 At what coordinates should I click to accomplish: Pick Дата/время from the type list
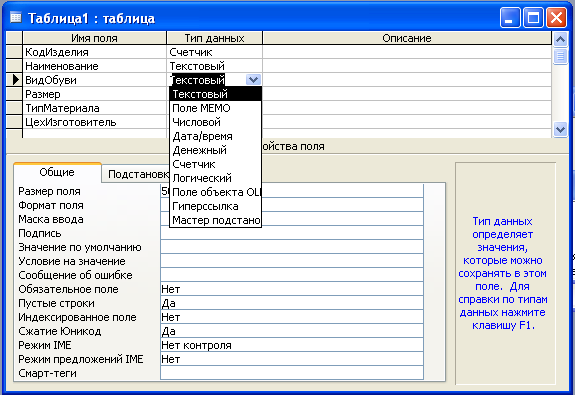point(215,136)
